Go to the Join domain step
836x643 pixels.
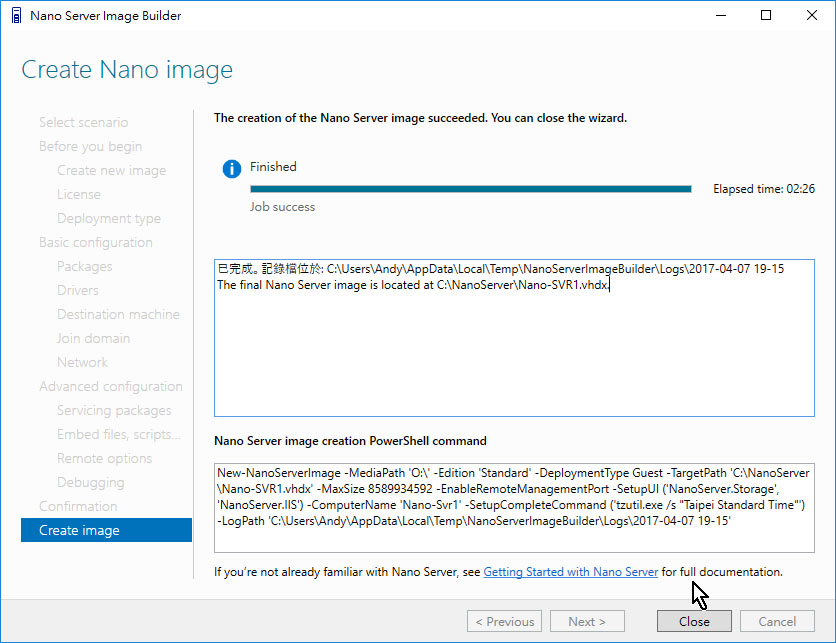(x=93, y=338)
